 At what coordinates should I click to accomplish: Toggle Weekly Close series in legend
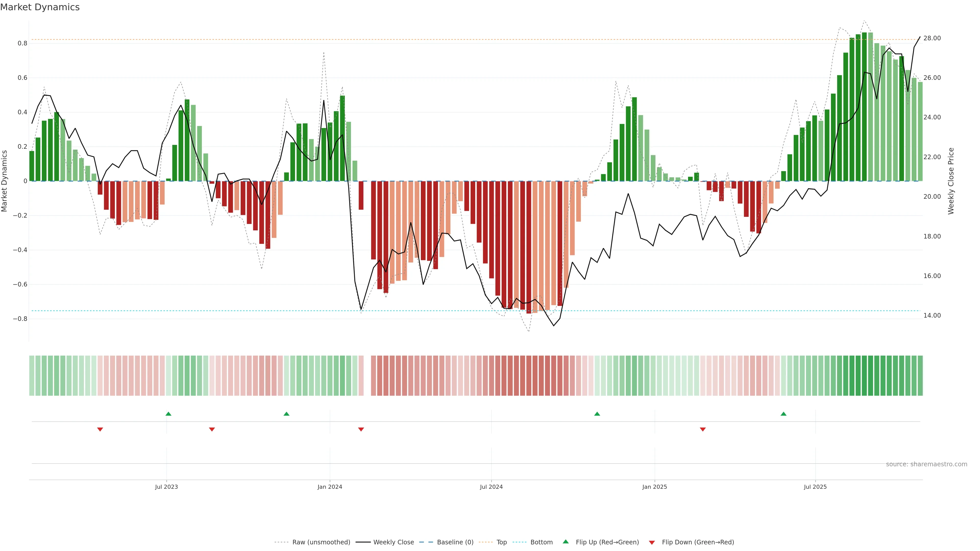point(393,542)
